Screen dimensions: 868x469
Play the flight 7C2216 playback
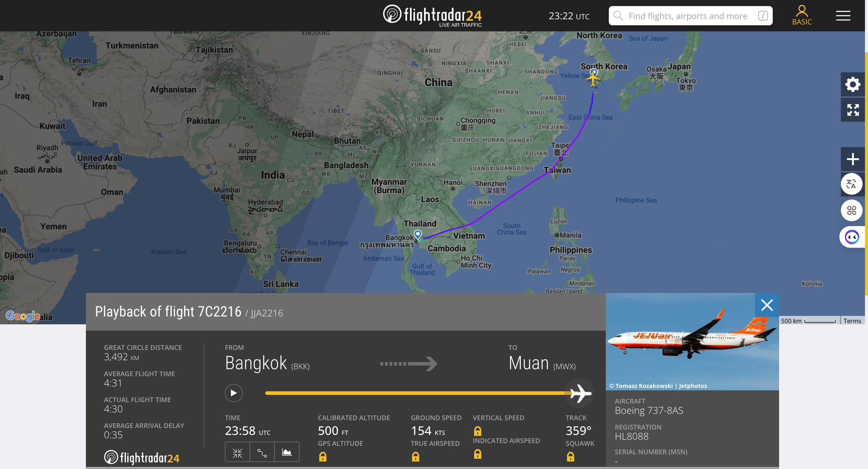point(234,393)
